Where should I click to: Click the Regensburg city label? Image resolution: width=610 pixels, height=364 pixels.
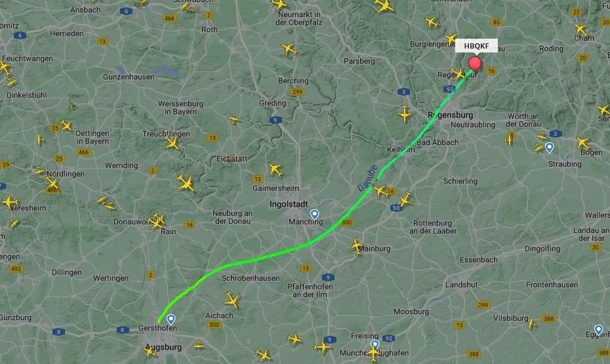[451, 115]
